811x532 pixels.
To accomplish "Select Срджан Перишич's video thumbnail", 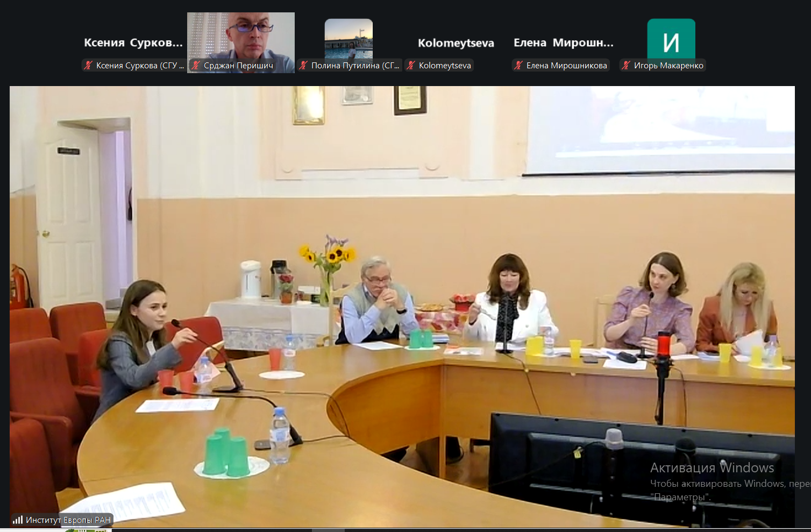I will point(241,42).
